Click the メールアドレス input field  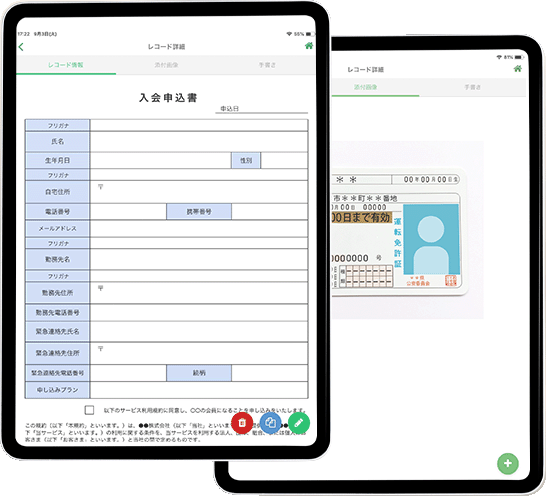[199, 228]
